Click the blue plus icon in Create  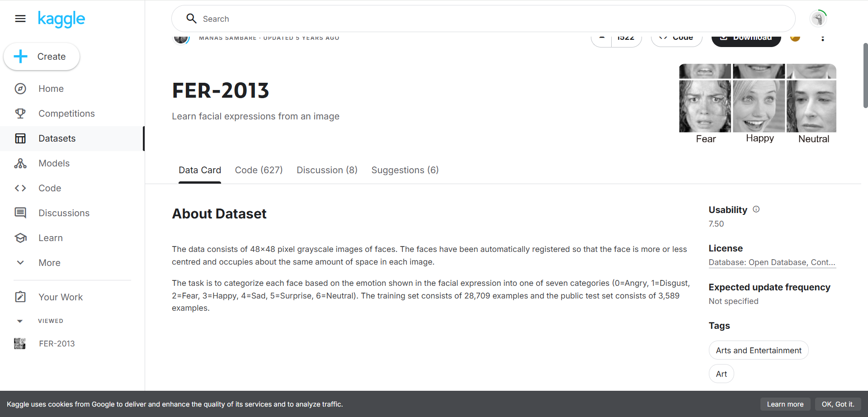pos(20,57)
